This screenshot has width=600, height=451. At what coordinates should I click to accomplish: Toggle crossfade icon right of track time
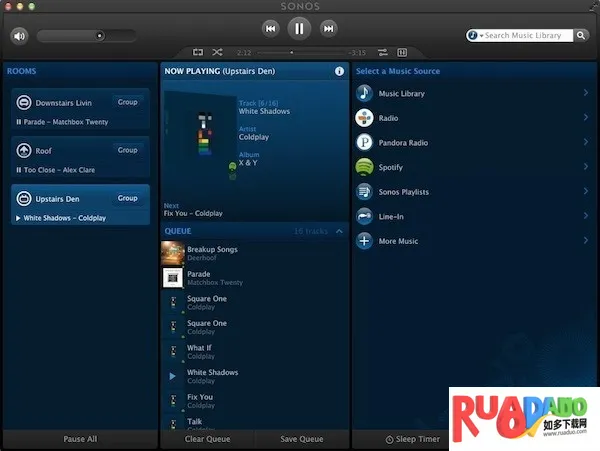(x=383, y=52)
